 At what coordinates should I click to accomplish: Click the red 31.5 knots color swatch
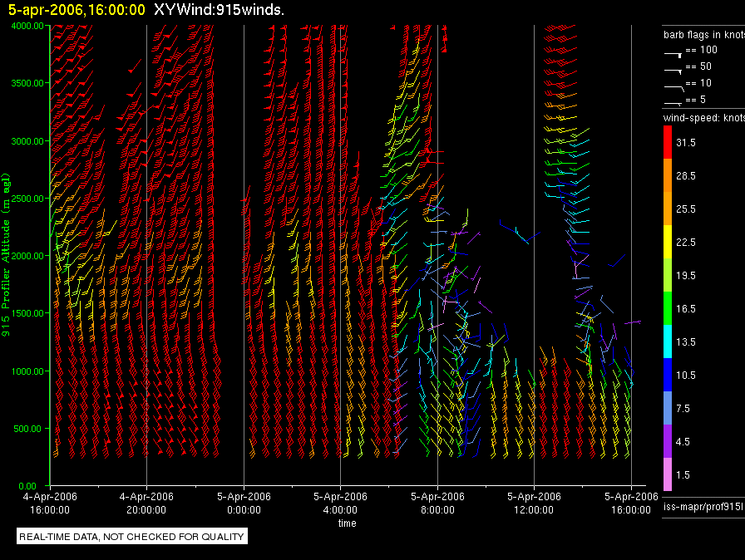click(668, 143)
